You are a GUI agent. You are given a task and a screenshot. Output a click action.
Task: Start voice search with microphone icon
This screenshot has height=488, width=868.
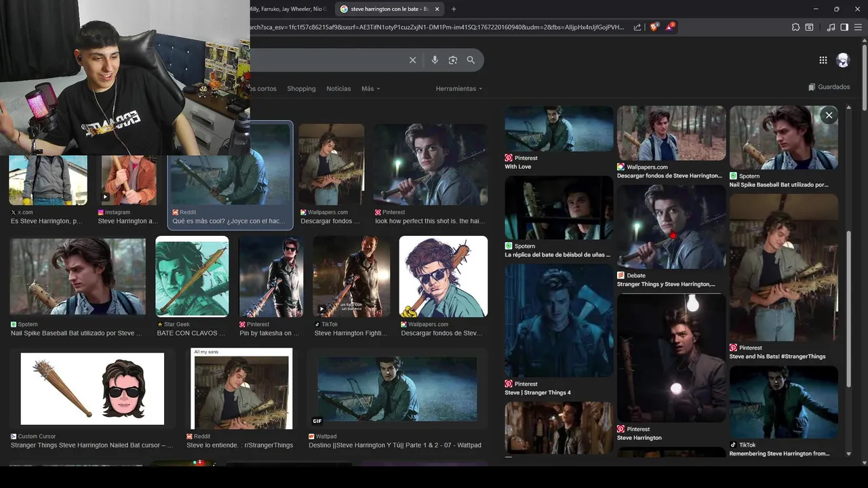click(435, 60)
